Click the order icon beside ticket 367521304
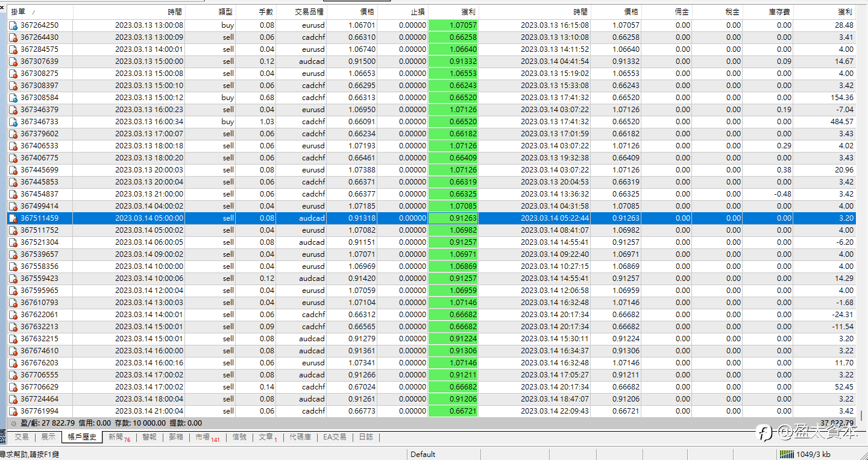This screenshot has width=868, height=460. (13, 242)
